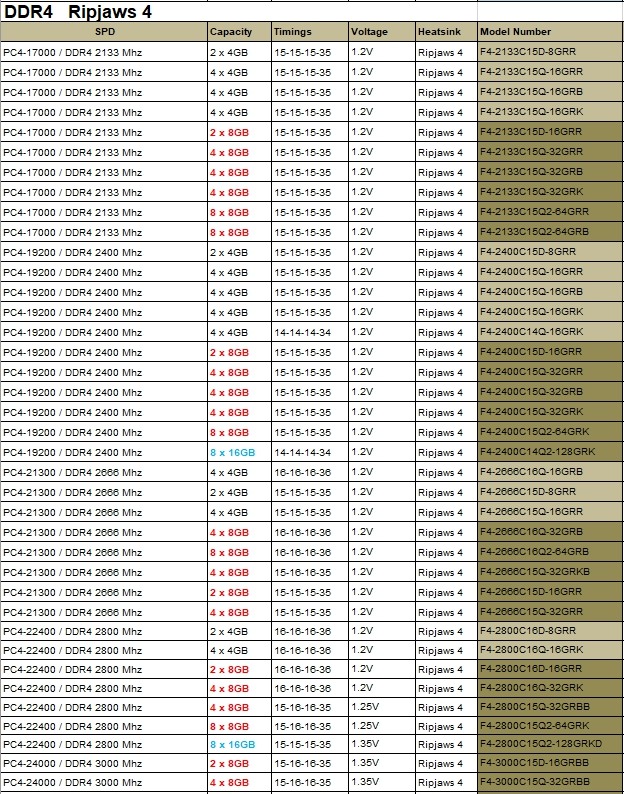This screenshot has width=624, height=794.
Task: Click model cell F4-2800C16D-8GRR
Action: click(550, 631)
